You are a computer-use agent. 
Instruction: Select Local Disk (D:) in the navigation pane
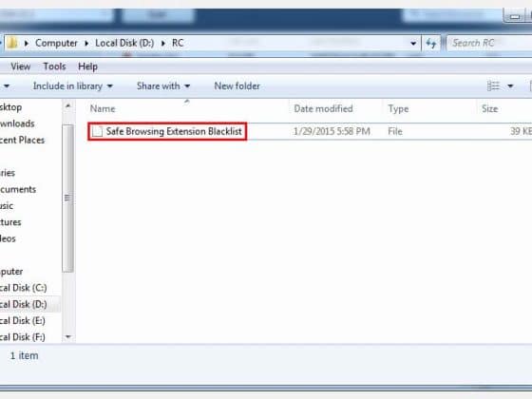pos(23,304)
